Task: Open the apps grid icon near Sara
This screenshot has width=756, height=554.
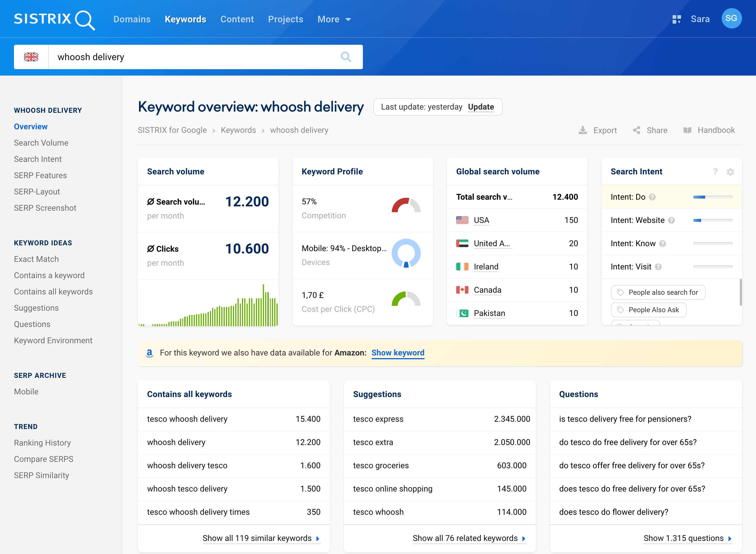Action: click(x=677, y=19)
